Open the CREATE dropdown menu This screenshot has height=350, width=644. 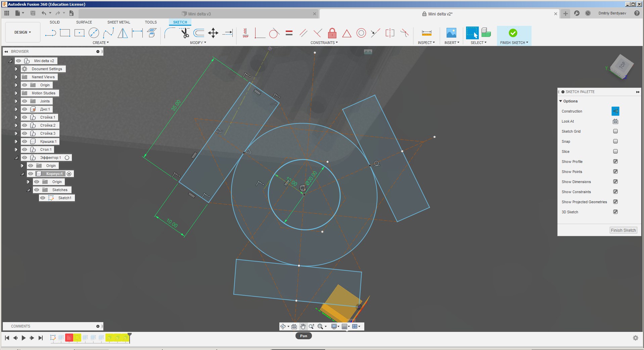pyautogui.click(x=101, y=43)
